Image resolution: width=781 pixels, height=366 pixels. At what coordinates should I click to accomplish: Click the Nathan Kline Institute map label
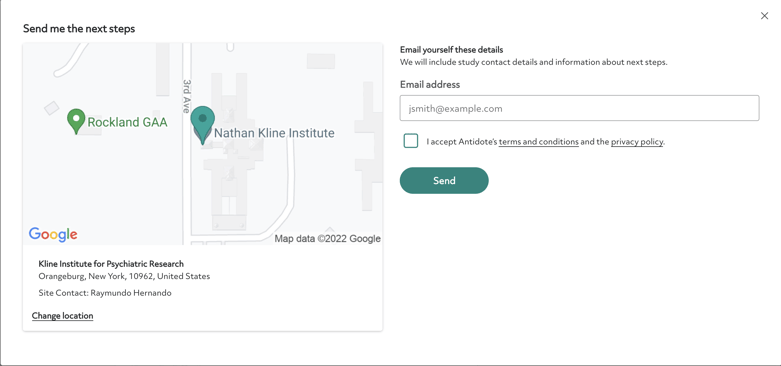pyautogui.click(x=274, y=133)
